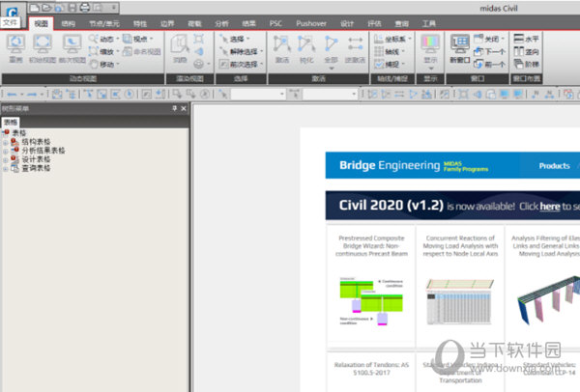The width and height of the screenshot is (580, 392).
Task: Close the tree menu panel
Action: (184, 109)
